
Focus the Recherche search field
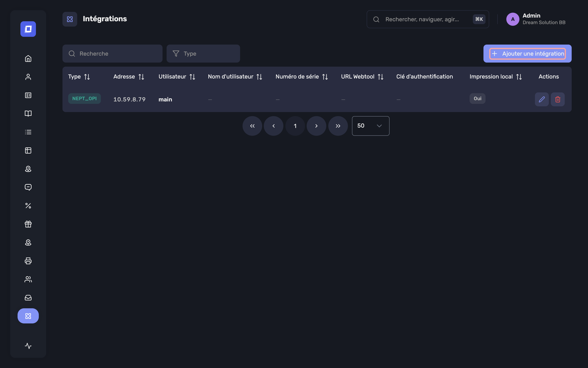tap(112, 54)
